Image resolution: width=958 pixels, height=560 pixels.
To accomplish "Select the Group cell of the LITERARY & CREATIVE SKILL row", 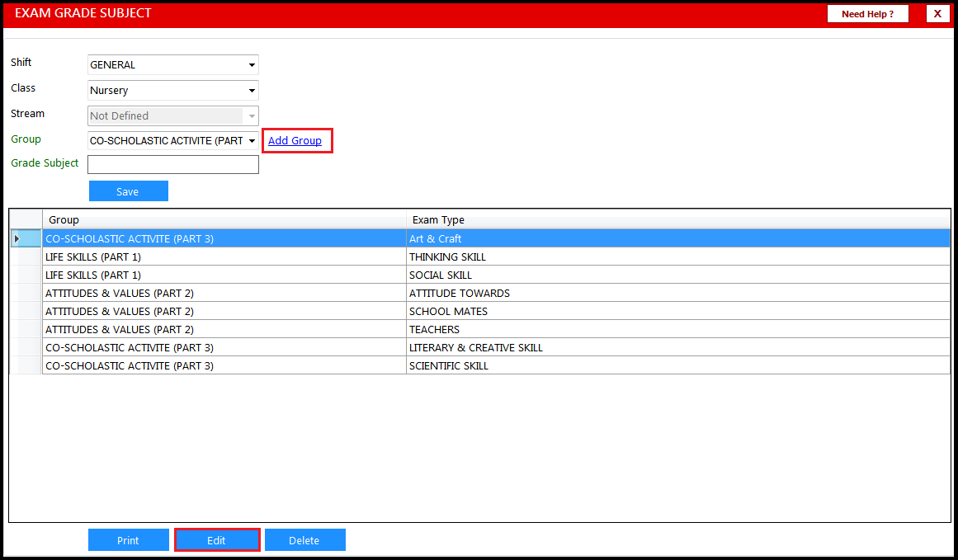I will 224,347.
